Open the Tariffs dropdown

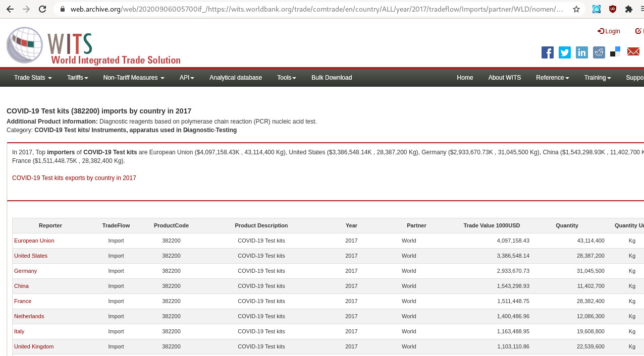pos(77,78)
